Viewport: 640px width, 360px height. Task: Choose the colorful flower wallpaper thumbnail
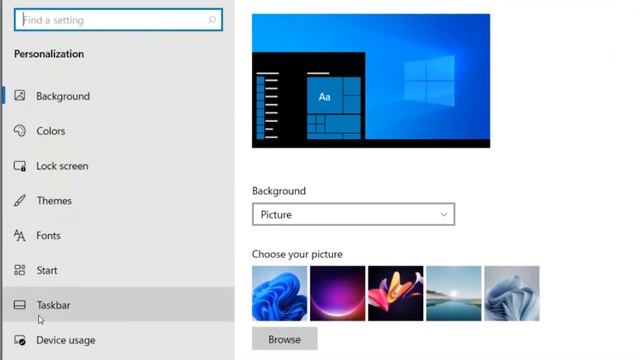pyautogui.click(x=396, y=293)
